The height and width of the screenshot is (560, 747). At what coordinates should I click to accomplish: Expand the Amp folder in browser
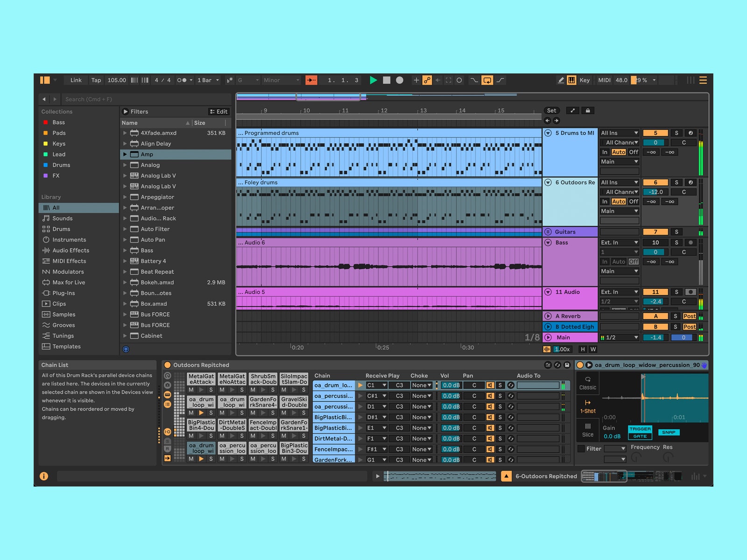pyautogui.click(x=125, y=154)
